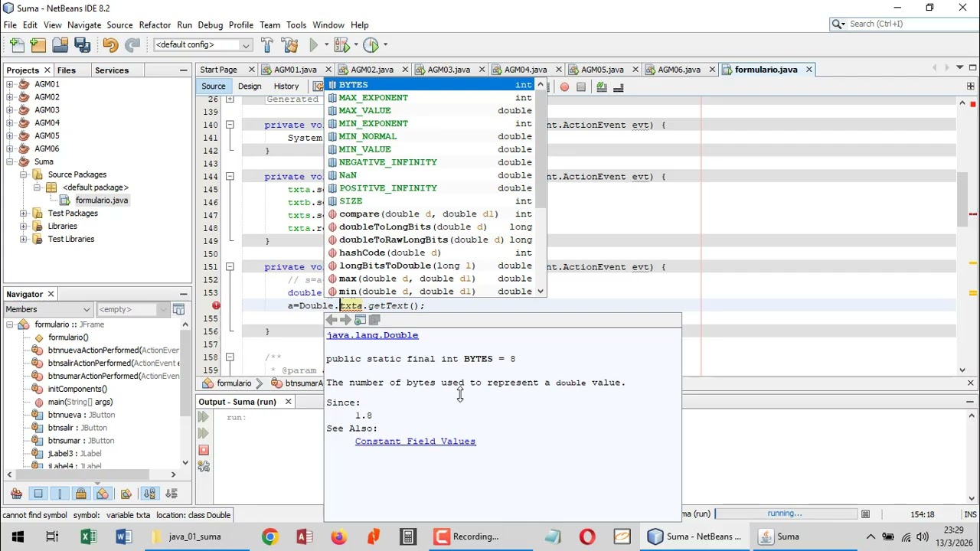The image size is (980, 551).
Task: Click forward arrow in Javadoc popup
Action: coord(345,320)
